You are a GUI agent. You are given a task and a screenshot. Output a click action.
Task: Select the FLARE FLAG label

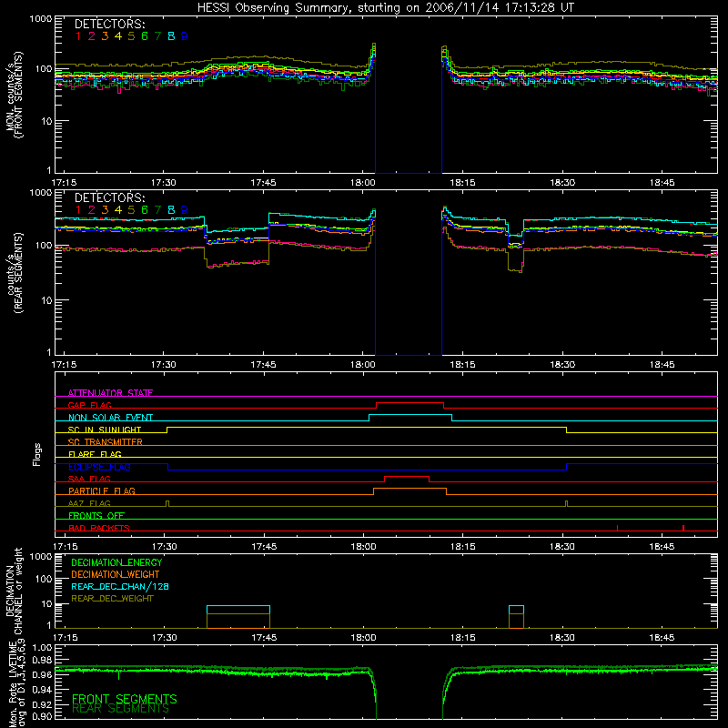(x=95, y=454)
